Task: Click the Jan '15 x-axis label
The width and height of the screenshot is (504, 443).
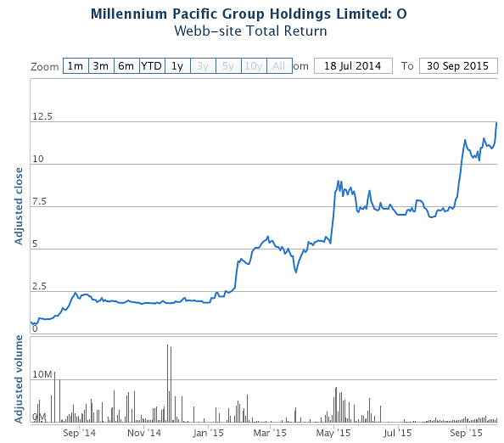Action: coord(208,433)
